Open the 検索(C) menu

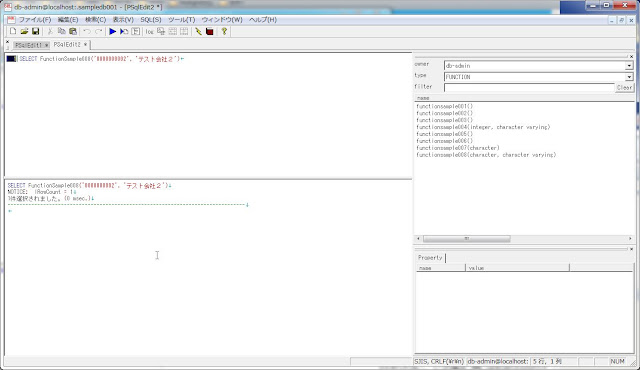coord(96,20)
